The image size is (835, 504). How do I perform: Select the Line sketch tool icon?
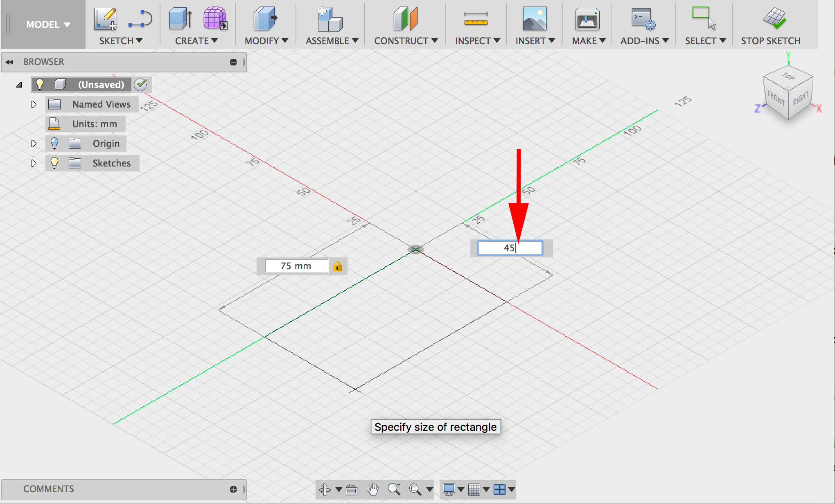pyautogui.click(x=140, y=19)
